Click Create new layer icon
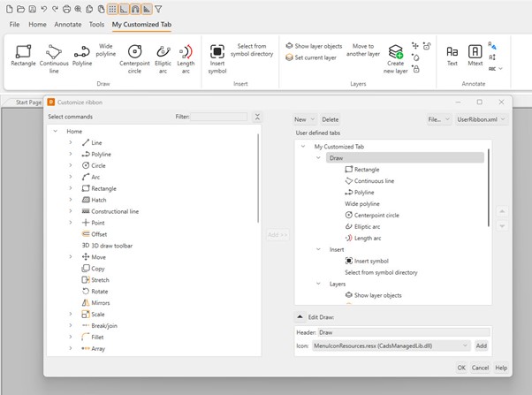 point(395,55)
